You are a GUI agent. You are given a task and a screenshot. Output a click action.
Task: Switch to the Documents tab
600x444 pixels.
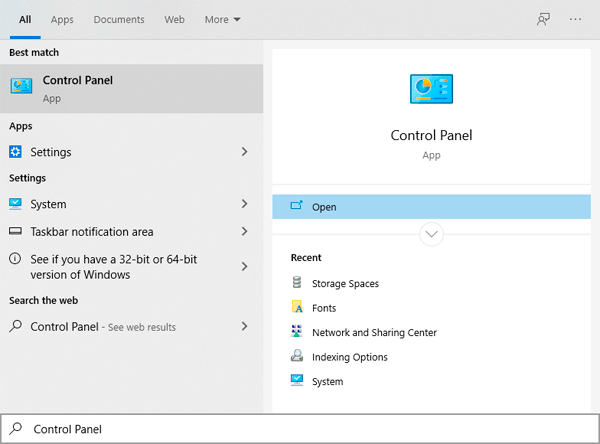coord(119,19)
